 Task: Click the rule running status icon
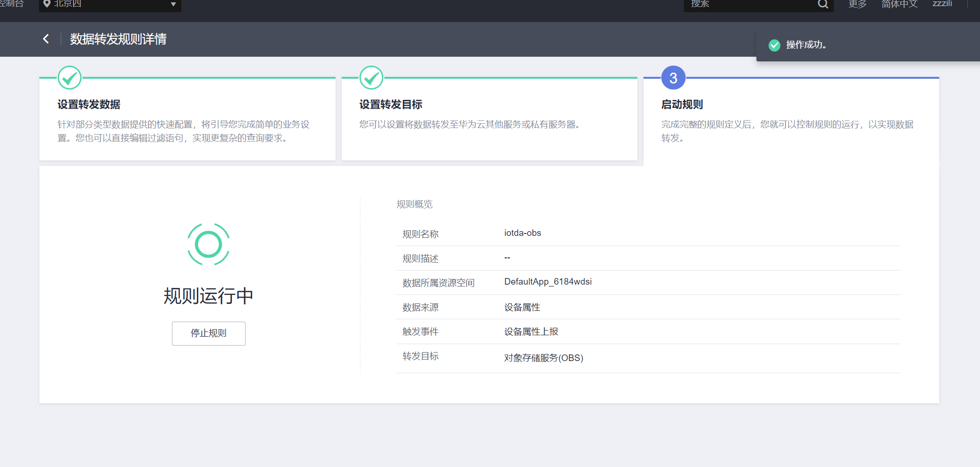pyautogui.click(x=209, y=244)
